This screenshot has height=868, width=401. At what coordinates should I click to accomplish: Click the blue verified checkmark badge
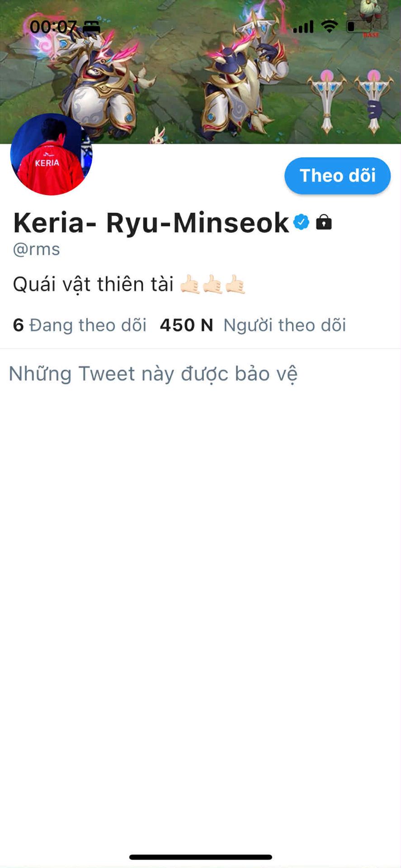coord(302,222)
